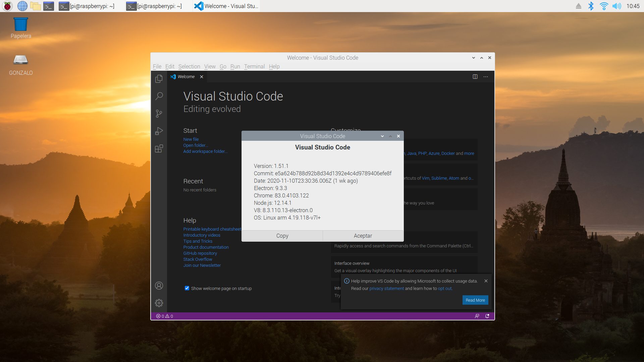Click the volume indicator in the system tray

tap(617, 6)
